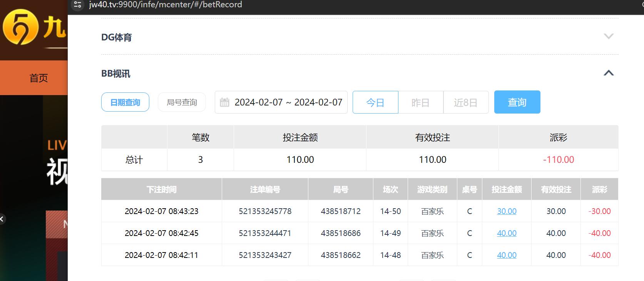Open the 首页 home menu item
The width and height of the screenshot is (644, 281).
click(x=38, y=78)
